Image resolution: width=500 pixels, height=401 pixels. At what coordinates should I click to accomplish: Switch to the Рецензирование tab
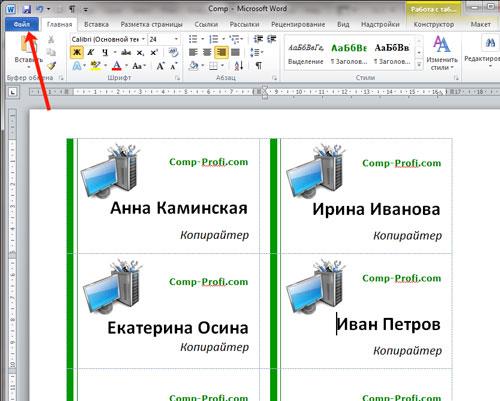point(298,24)
